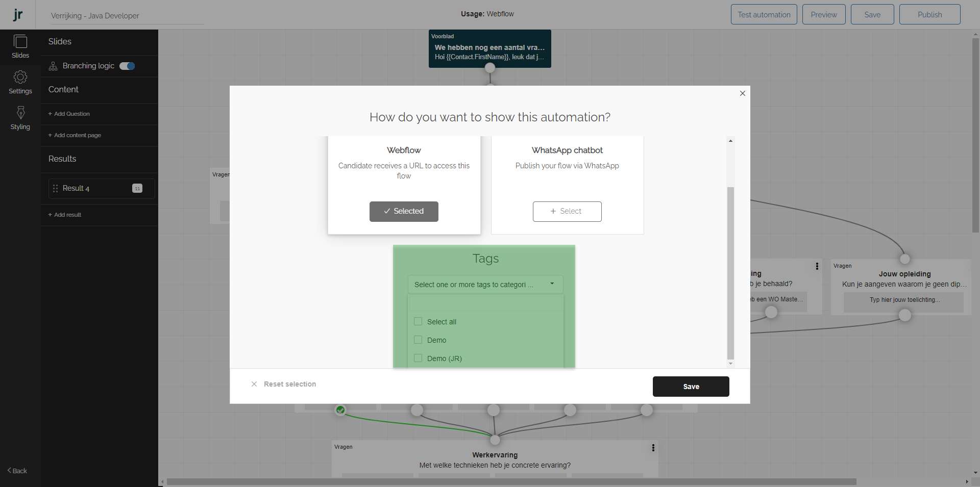Click the top bar Save button
Viewport: 980px width, 487px height.
(872, 14)
